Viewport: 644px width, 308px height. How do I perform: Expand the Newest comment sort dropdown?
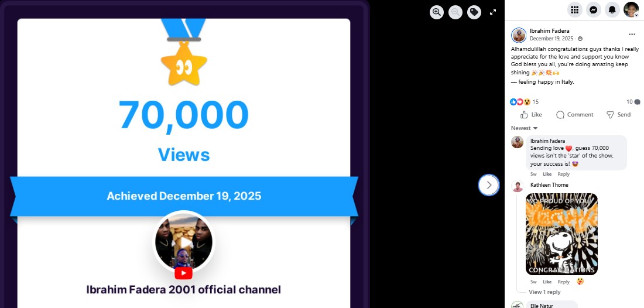525,128
